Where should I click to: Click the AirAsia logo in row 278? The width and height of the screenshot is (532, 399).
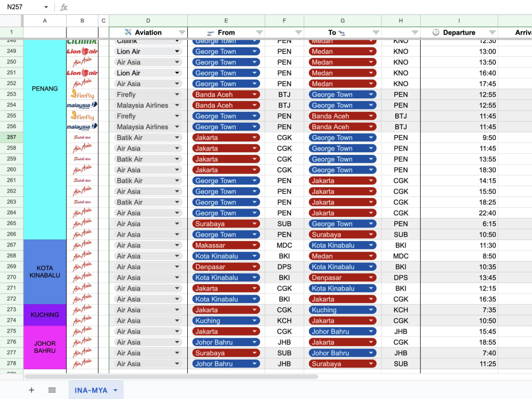pyautogui.click(x=82, y=364)
